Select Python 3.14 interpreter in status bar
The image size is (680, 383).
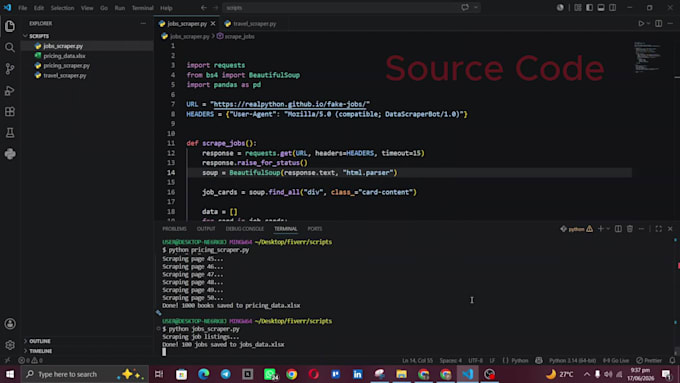pos(572,360)
